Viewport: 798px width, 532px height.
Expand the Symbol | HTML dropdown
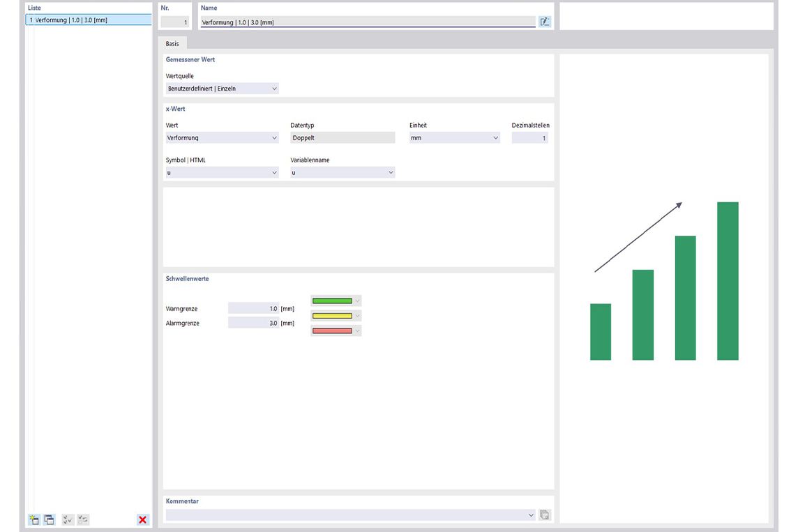(x=223, y=172)
